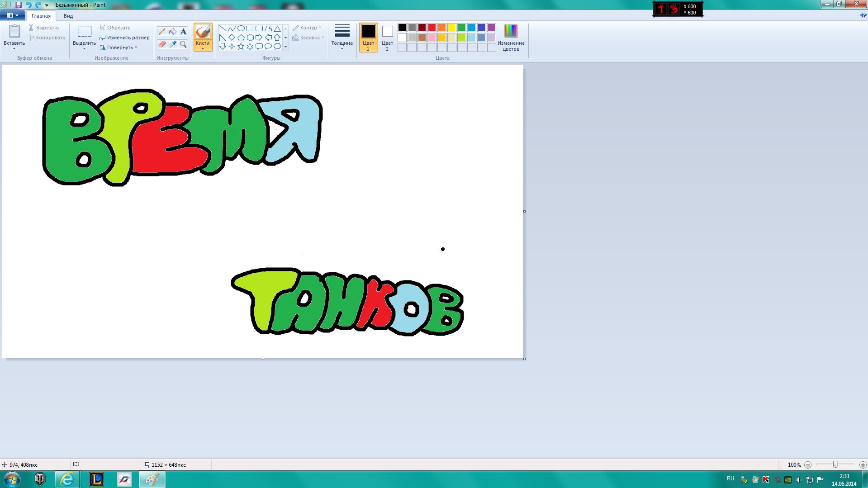The height and width of the screenshot is (488, 868).
Task: Click the Undo arrow in the title bar
Action: click(x=28, y=5)
